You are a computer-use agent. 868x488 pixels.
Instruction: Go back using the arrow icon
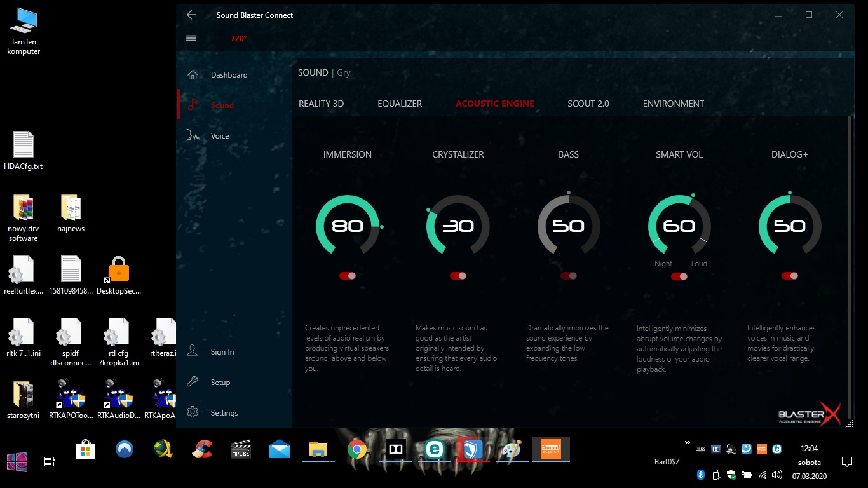(191, 15)
